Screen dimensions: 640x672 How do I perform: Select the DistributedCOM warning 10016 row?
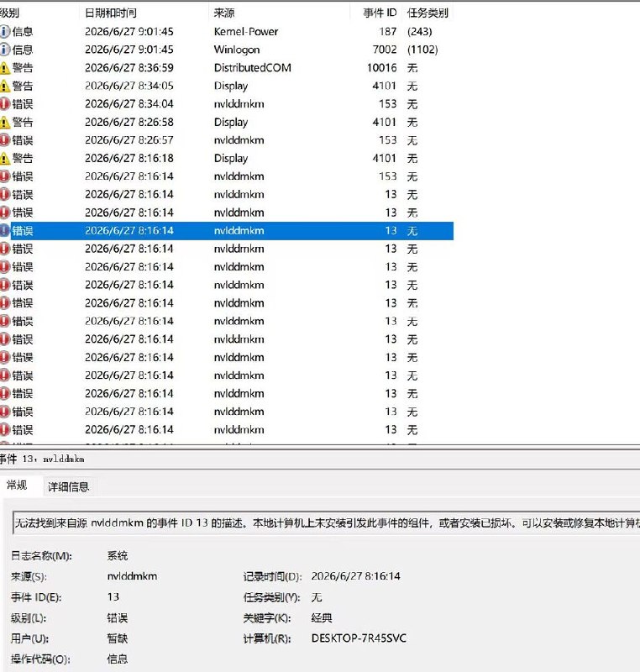click(227, 68)
